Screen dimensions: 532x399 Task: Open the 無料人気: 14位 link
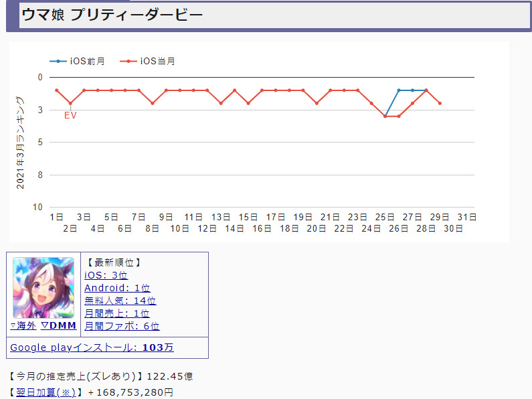pos(120,301)
